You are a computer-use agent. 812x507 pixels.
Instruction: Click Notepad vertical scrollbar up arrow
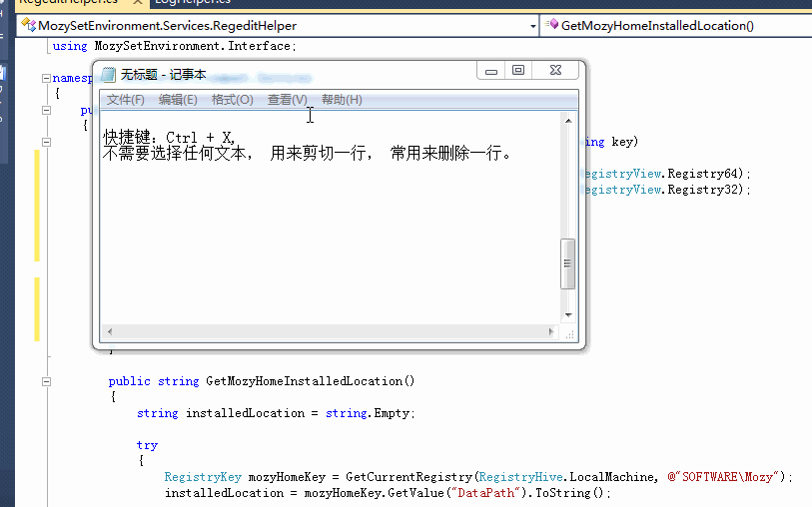(568, 121)
